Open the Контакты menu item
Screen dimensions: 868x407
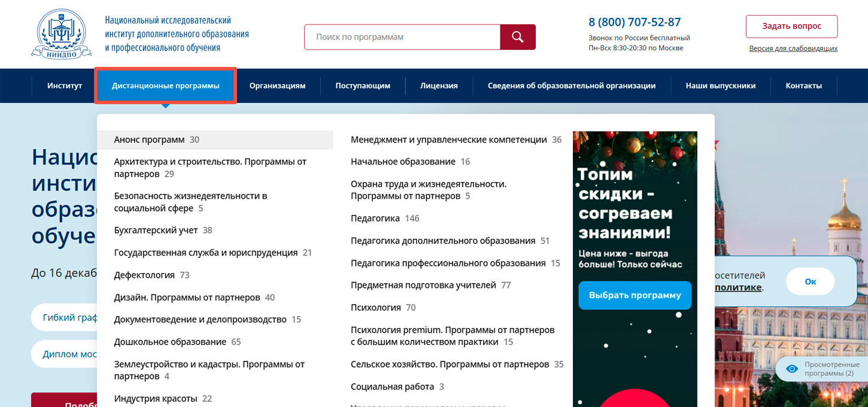pos(804,86)
